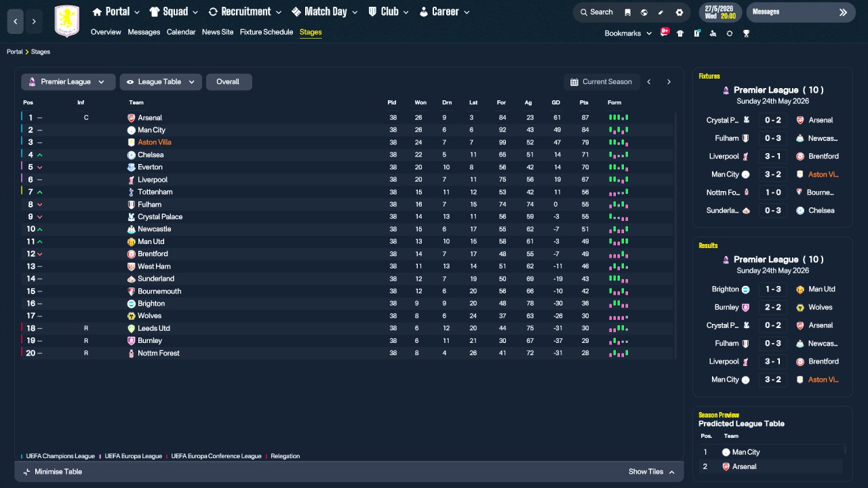This screenshot has height=488, width=868.
Task: Expand the Messages panel double chevron
Action: click(843, 12)
